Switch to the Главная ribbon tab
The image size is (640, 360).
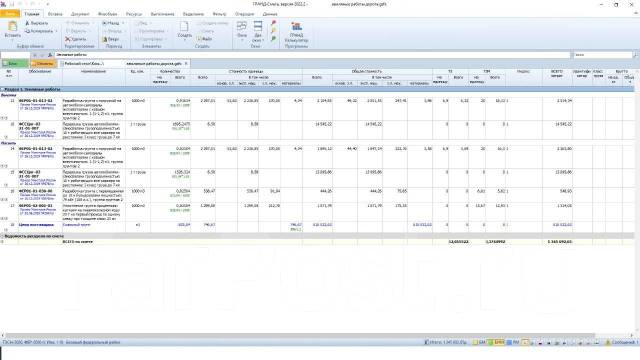coord(32,14)
